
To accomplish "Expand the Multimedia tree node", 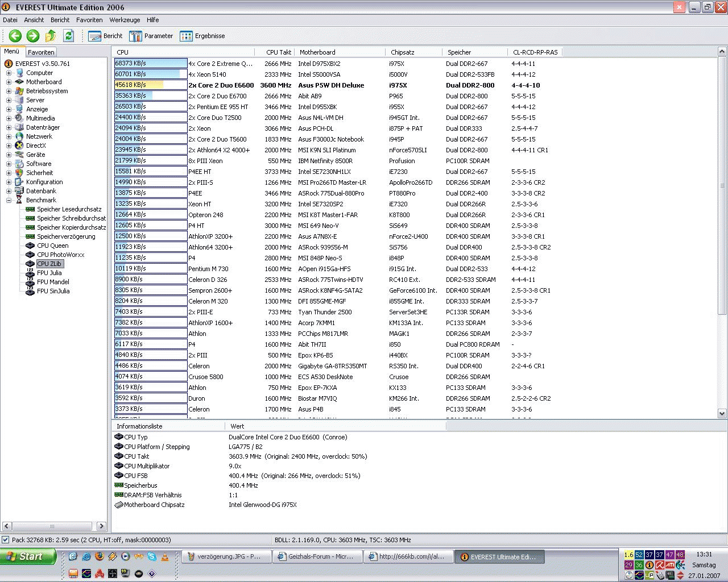I will coord(9,118).
